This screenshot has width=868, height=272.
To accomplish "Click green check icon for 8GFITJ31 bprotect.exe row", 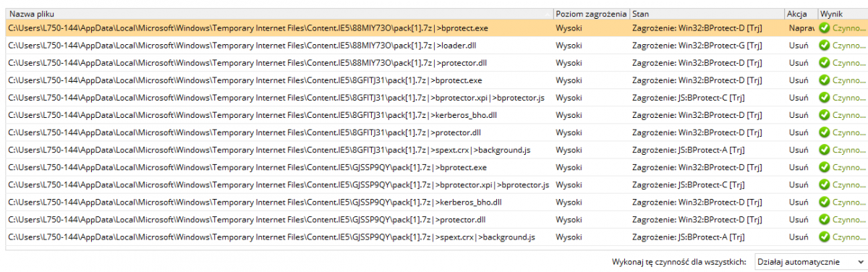I will coord(824,80).
